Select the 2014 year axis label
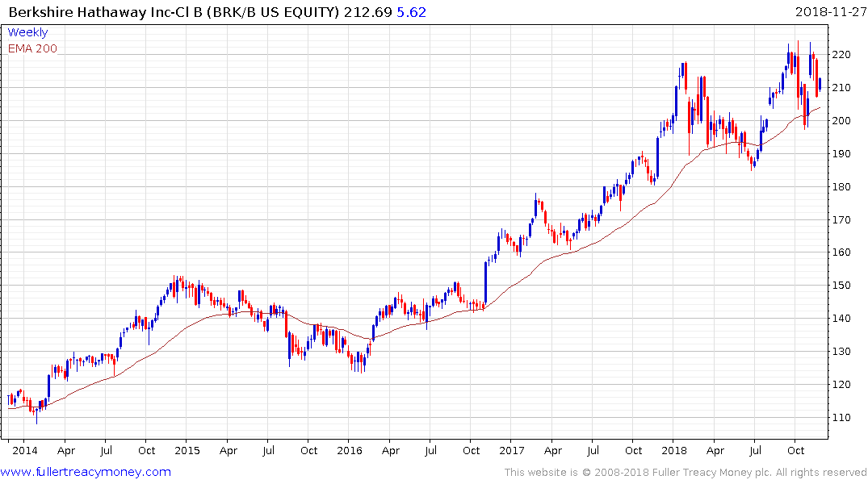Screen dimensions: 868x484 point(25,450)
